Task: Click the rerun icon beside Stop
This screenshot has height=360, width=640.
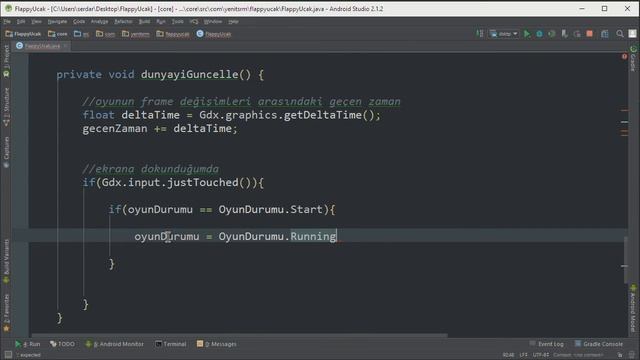Action: pyautogui.click(x=577, y=34)
